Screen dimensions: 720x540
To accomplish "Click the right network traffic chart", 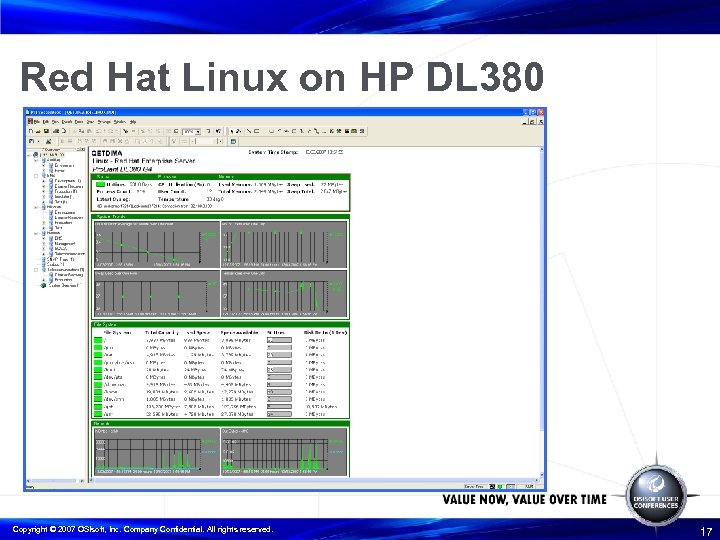I will tap(284, 452).
